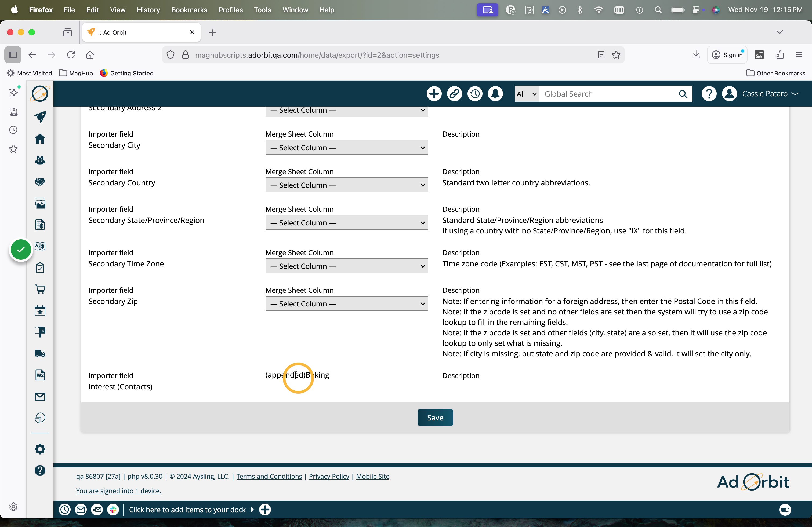The height and width of the screenshot is (527, 812).
Task: Open the Terms and Conditions link
Action: click(x=269, y=476)
